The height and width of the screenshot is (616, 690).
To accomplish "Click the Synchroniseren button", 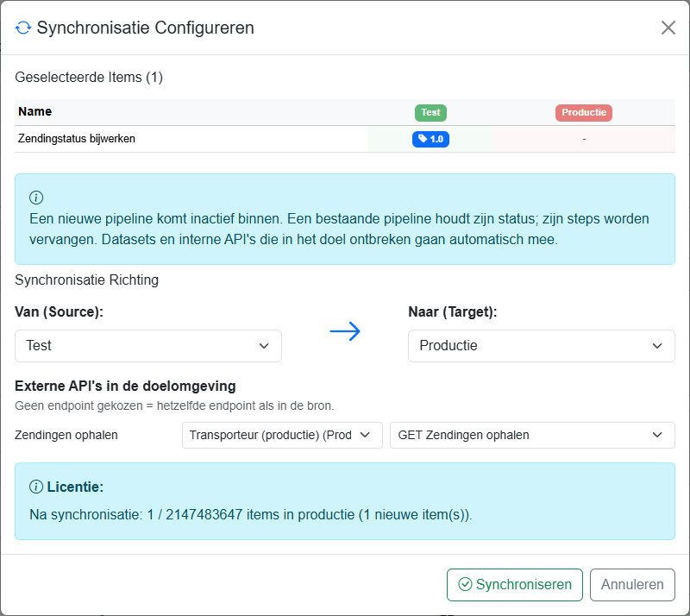I will coord(514,584).
